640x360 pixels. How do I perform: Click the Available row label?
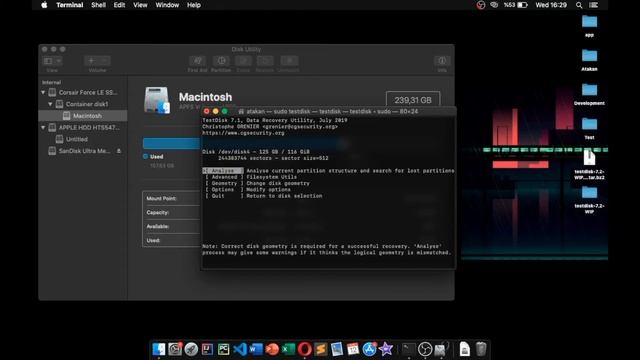158,227
